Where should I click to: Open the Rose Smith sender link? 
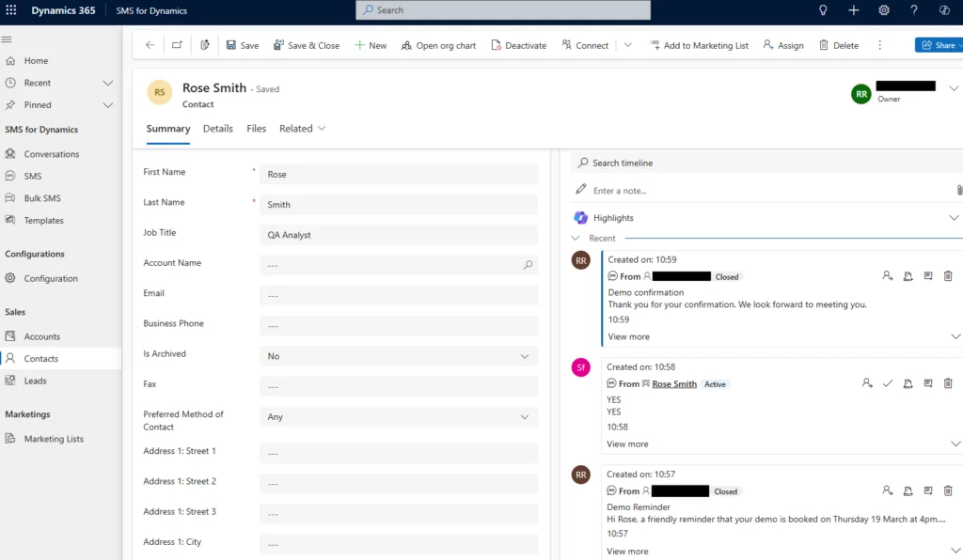(x=674, y=384)
